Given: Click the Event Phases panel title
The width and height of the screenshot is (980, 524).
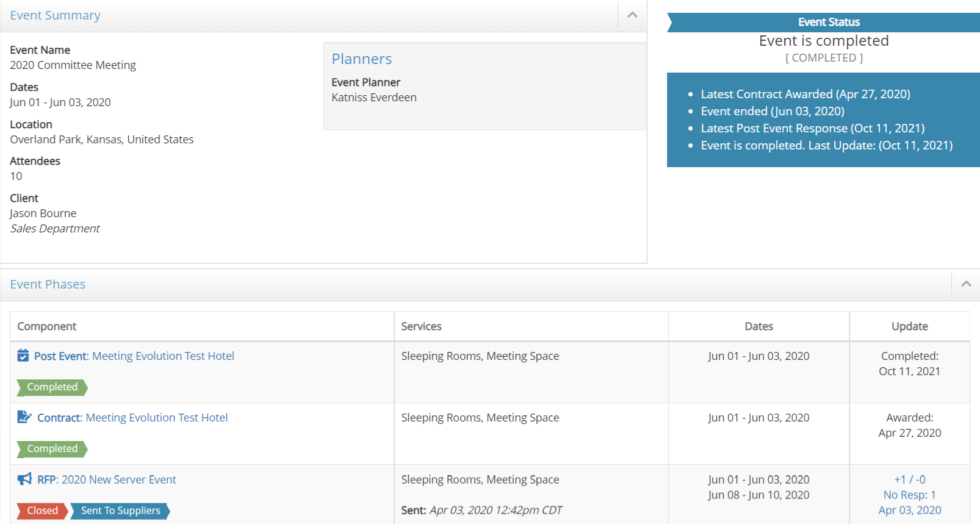Looking at the screenshot, I should click(x=48, y=285).
